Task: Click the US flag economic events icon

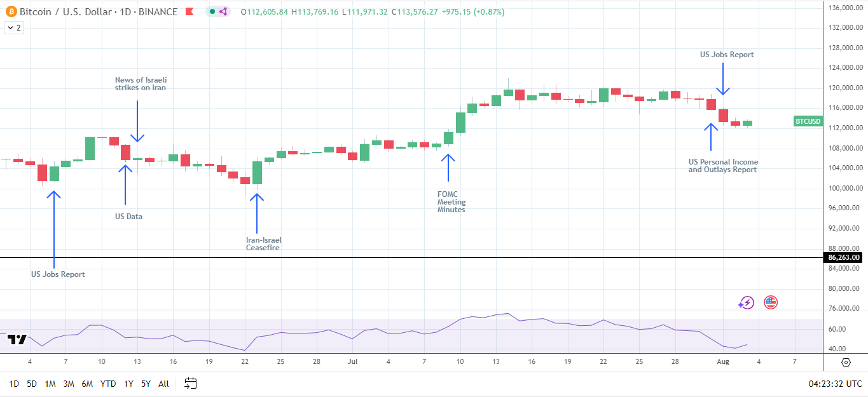Action: point(771,302)
